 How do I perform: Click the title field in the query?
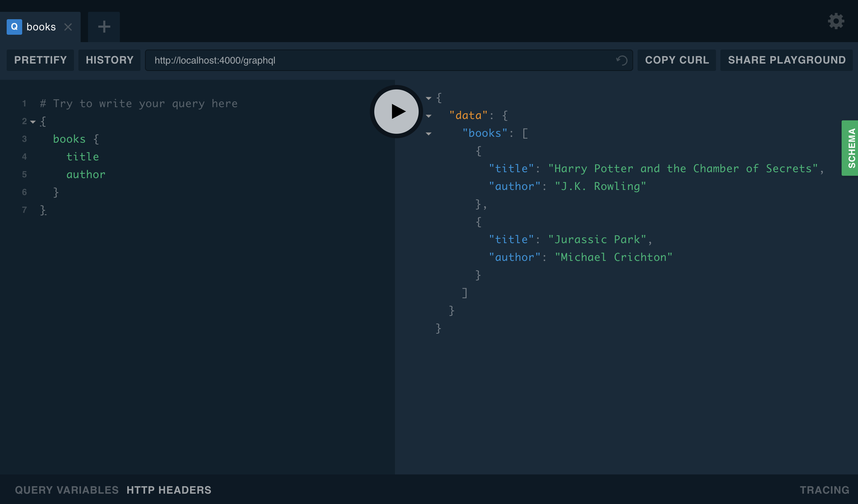[x=82, y=157]
